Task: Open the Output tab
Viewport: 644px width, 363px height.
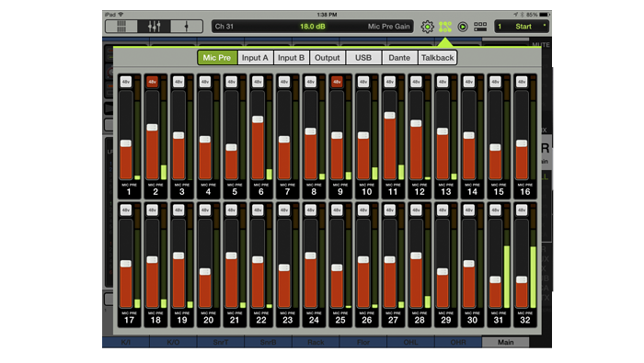Action: [x=328, y=58]
